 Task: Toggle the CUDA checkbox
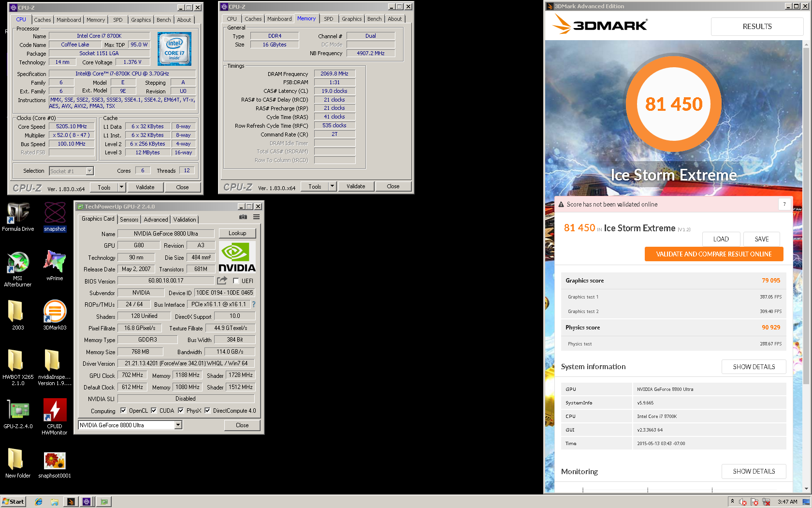pos(154,410)
